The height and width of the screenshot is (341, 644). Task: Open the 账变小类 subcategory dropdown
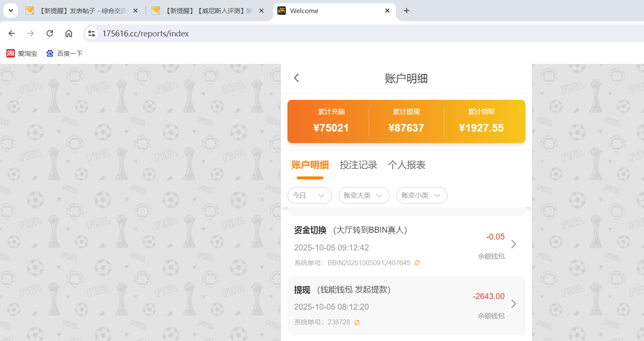[x=422, y=195]
